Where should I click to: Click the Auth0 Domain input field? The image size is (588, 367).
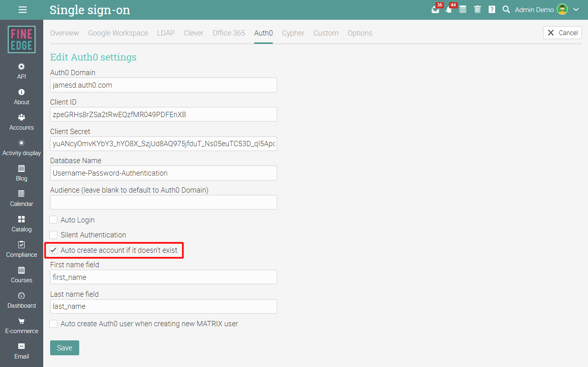[x=164, y=85]
